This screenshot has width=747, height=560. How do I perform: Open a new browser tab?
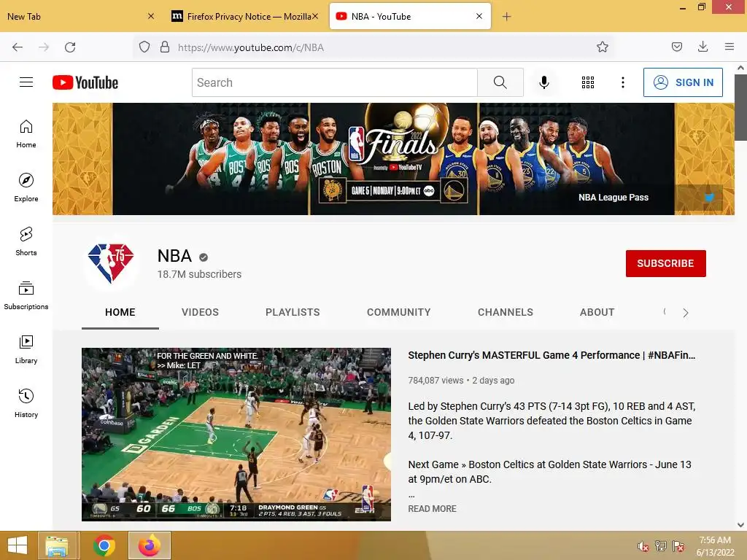click(x=506, y=17)
